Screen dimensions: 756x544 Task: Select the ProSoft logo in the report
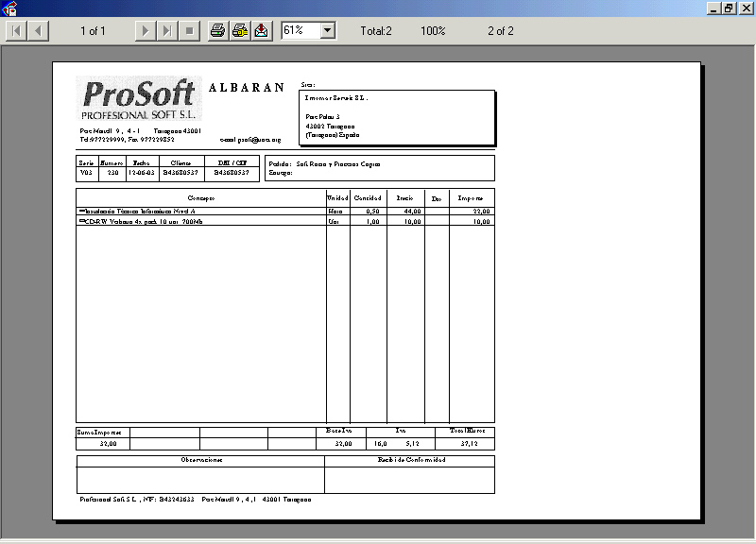[139, 99]
